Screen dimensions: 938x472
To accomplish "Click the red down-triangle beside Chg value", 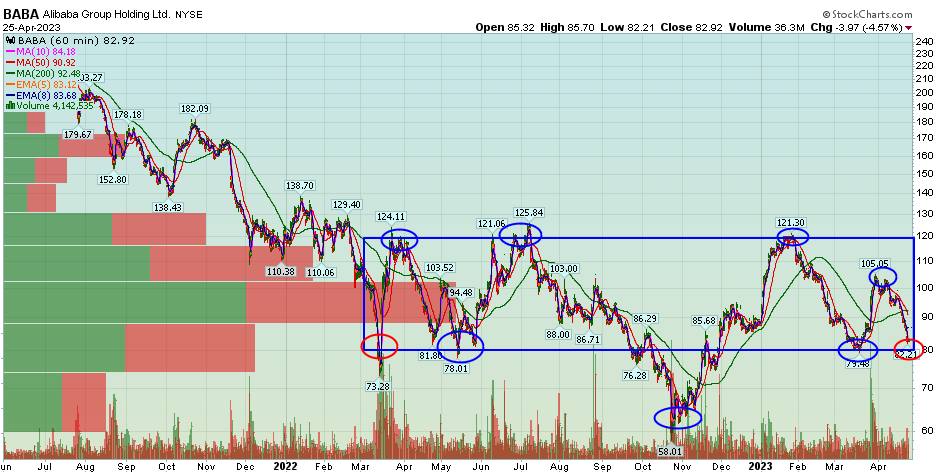I will pyautogui.click(x=909, y=28).
